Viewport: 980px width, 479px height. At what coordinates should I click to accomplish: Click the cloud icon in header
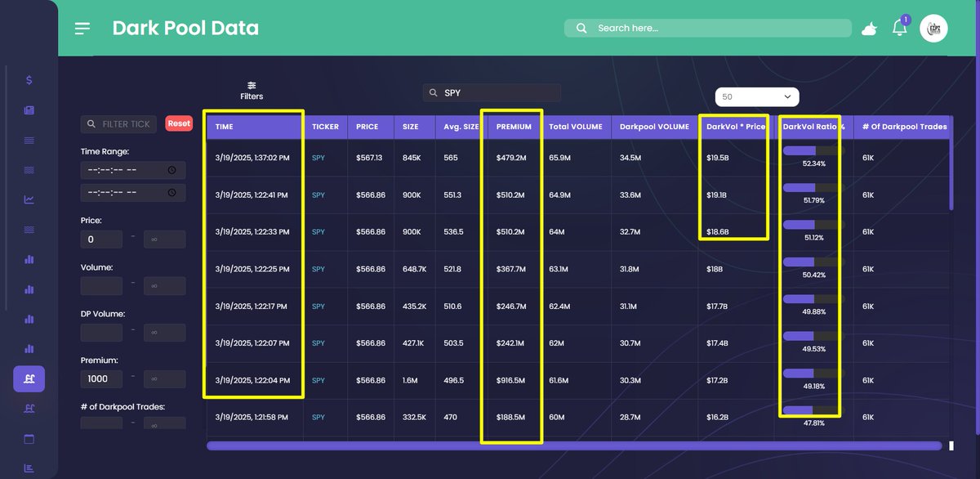[x=869, y=29]
